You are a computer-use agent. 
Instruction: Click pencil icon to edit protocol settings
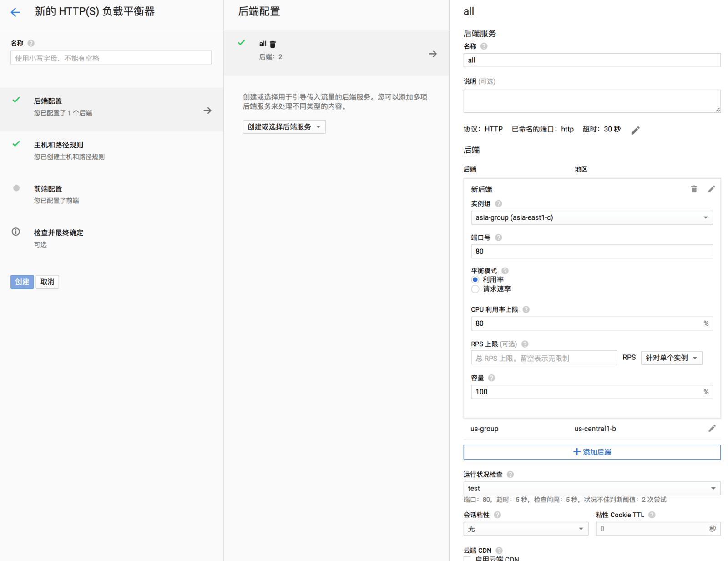[635, 130]
